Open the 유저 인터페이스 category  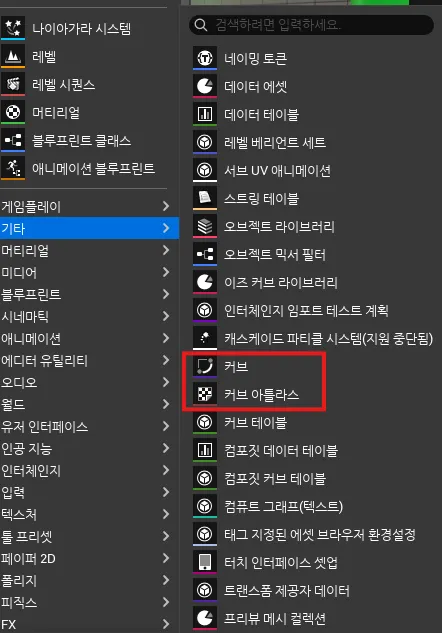tap(89, 426)
